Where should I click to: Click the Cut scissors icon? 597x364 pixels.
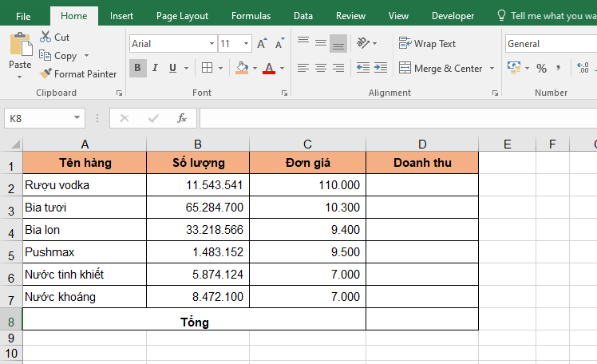45,37
